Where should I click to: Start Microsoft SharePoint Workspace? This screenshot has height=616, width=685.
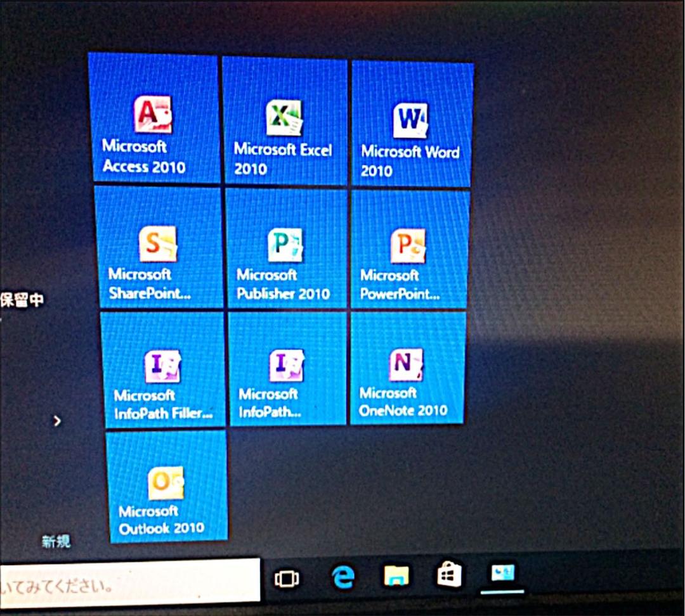point(159,247)
